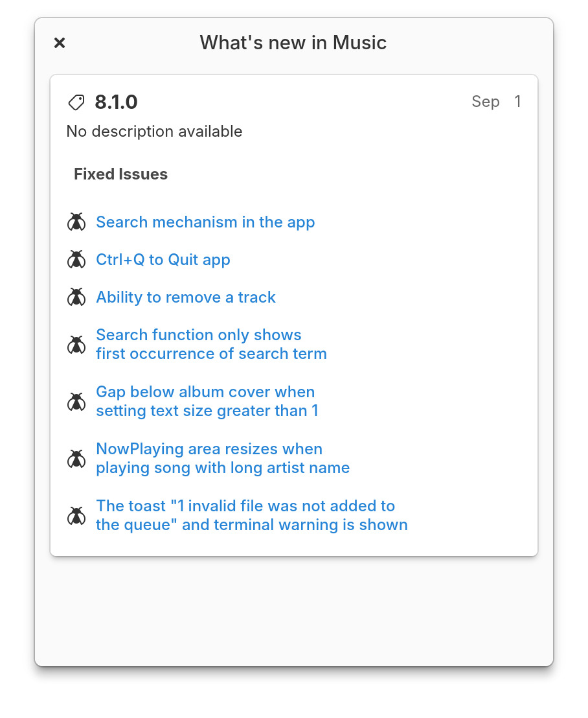
Task: Click bug icon next to Search mechanism issue
Action: pos(76,222)
